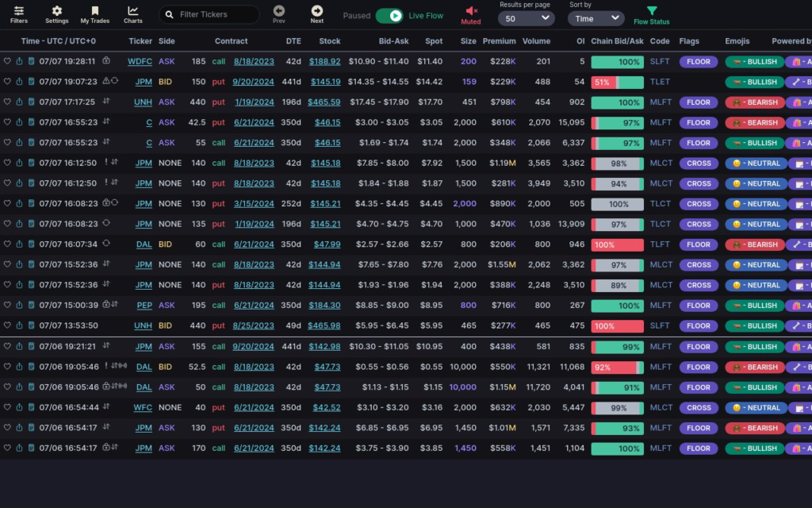812x508 pixels.
Task: Favorite the 13:53:50 UNH trade
Action: 7,325
